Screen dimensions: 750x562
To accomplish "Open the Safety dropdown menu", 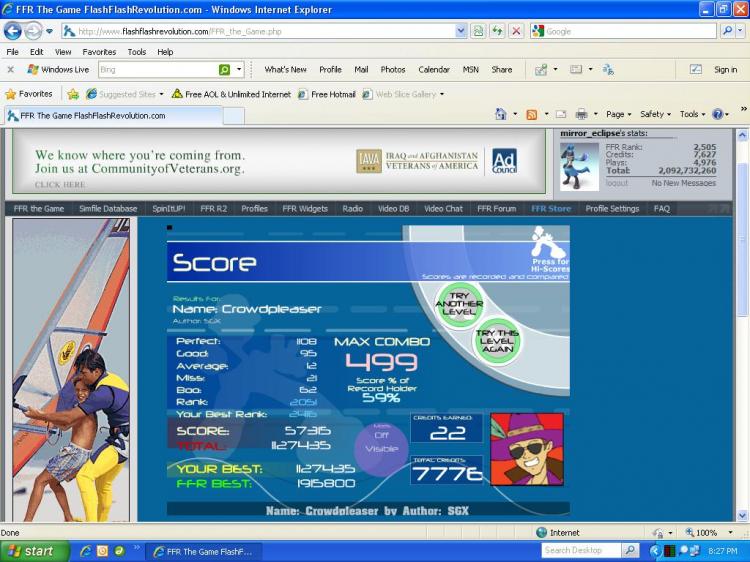I will click(655, 114).
